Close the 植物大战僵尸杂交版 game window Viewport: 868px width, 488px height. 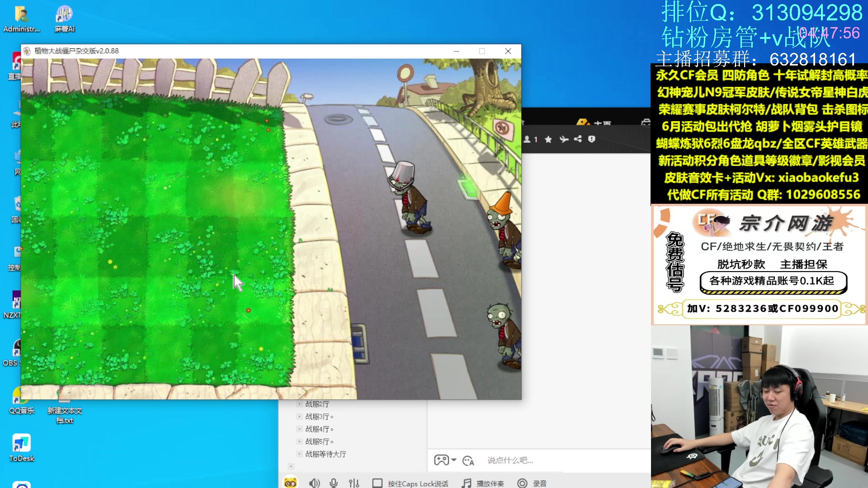(508, 51)
